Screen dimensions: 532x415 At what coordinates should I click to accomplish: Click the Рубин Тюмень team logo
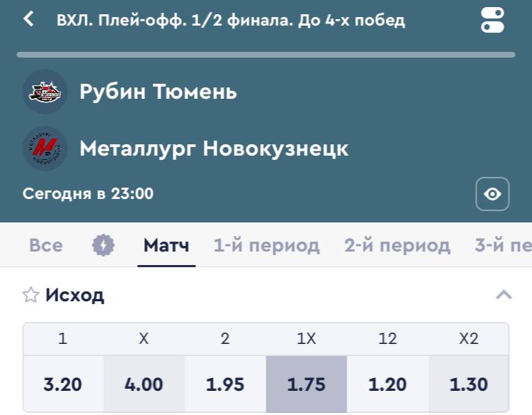tap(45, 92)
